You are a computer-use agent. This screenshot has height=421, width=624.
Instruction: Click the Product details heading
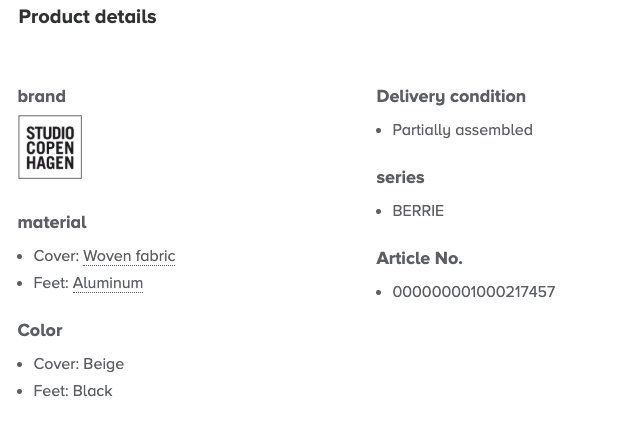(x=88, y=17)
